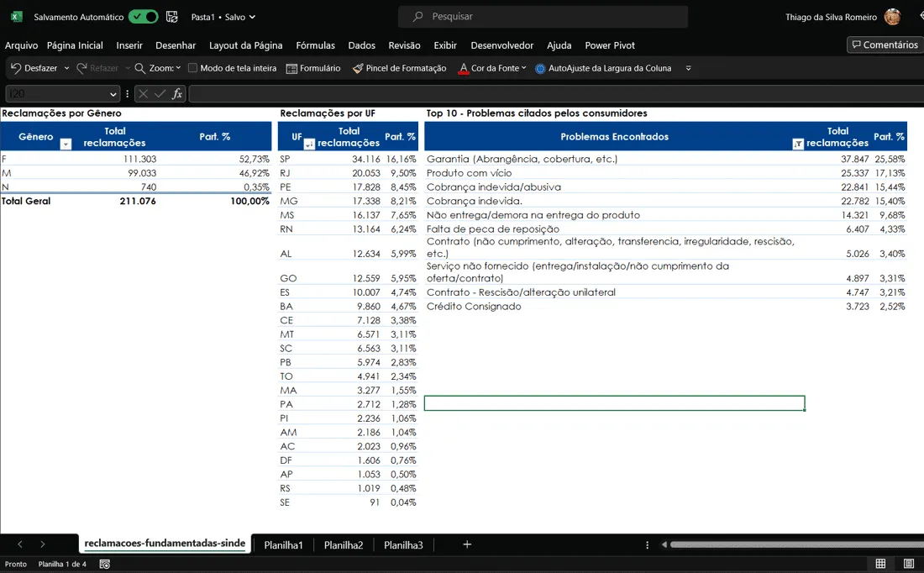Switch to Normal grid view icon
The height and width of the screenshot is (573, 924).
point(880,564)
